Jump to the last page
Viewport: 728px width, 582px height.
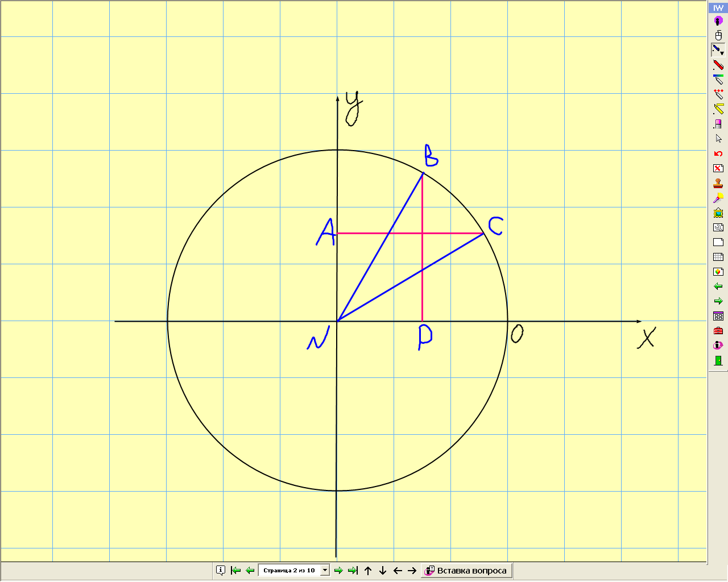(353, 570)
